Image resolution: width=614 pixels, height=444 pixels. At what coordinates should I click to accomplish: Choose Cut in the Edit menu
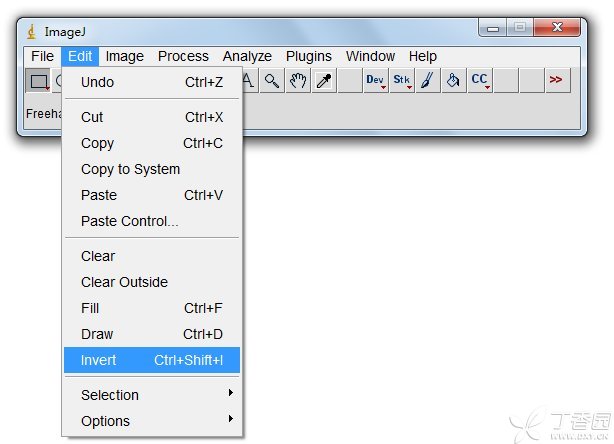(x=152, y=117)
